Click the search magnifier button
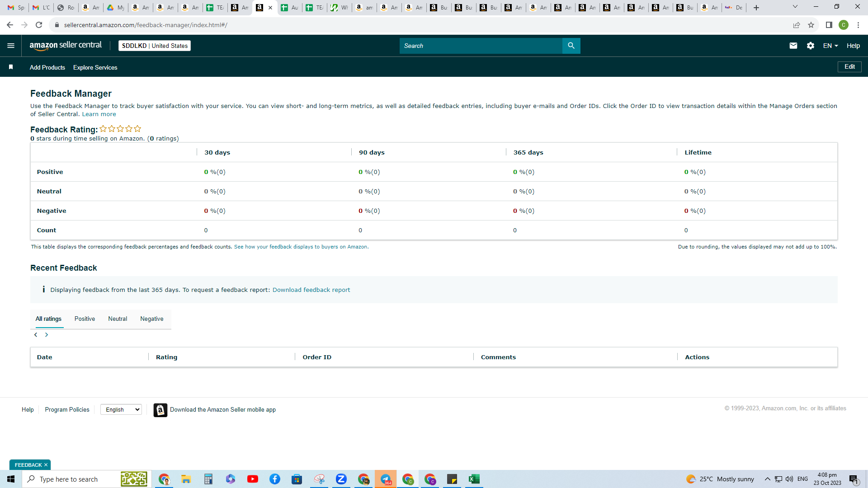The image size is (868, 488). pos(571,46)
